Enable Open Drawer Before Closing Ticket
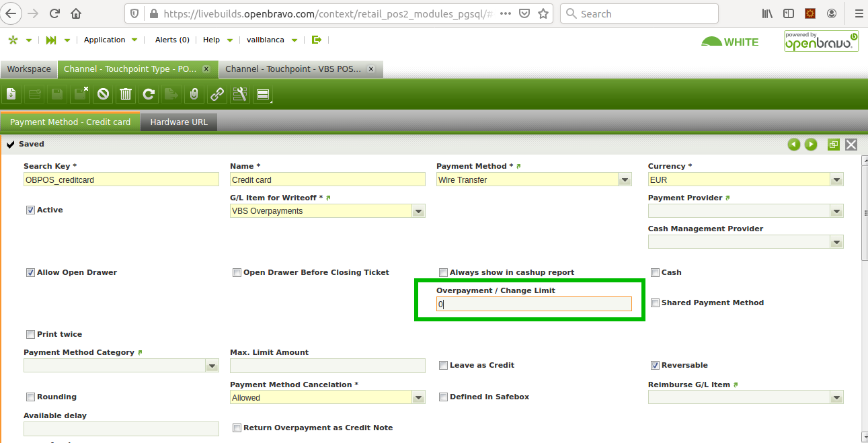The width and height of the screenshot is (868, 443). [237, 273]
